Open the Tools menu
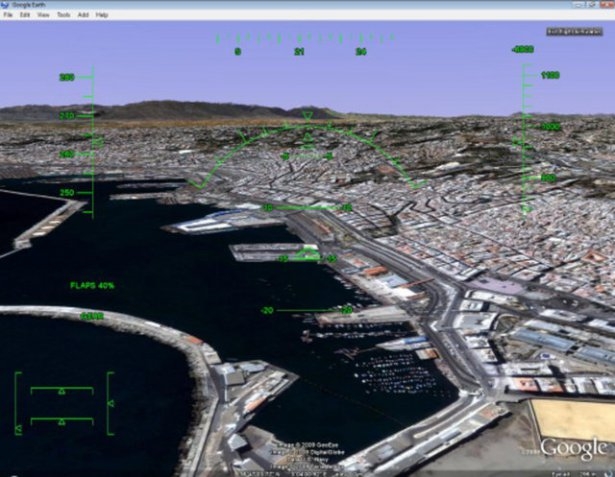The height and width of the screenshot is (477, 615). (x=64, y=16)
